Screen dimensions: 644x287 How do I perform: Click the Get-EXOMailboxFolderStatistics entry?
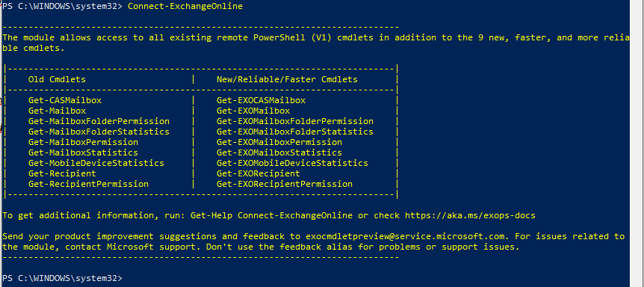(x=295, y=132)
